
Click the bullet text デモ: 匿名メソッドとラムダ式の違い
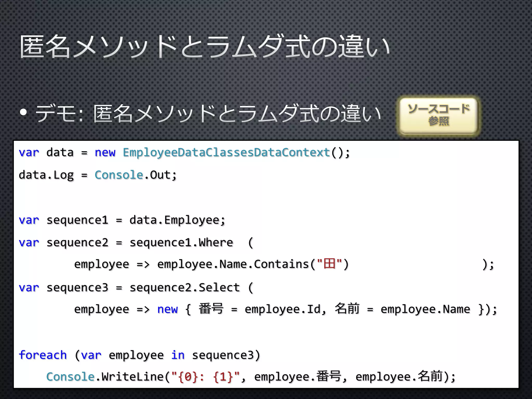(208, 114)
